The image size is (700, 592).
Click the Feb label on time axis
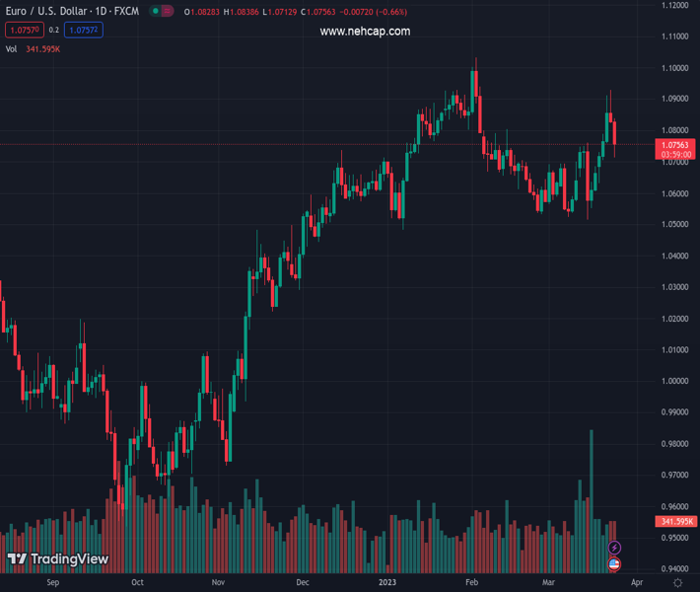point(471,583)
